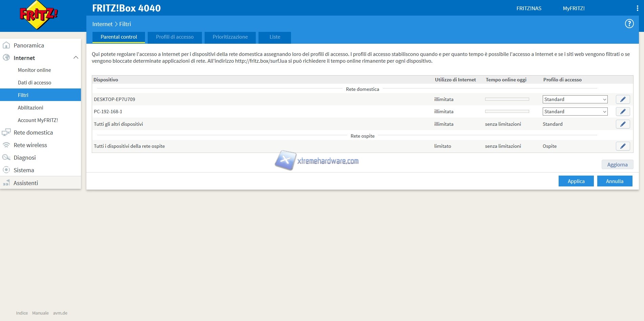Screen dimensions: 644x321
Task: Edit 'Tutti gli altri dispositivi' pencil icon
Action: pos(623,124)
